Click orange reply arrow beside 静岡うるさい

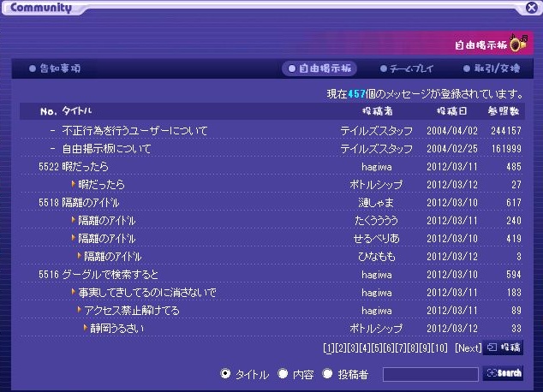pyautogui.click(x=86, y=328)
